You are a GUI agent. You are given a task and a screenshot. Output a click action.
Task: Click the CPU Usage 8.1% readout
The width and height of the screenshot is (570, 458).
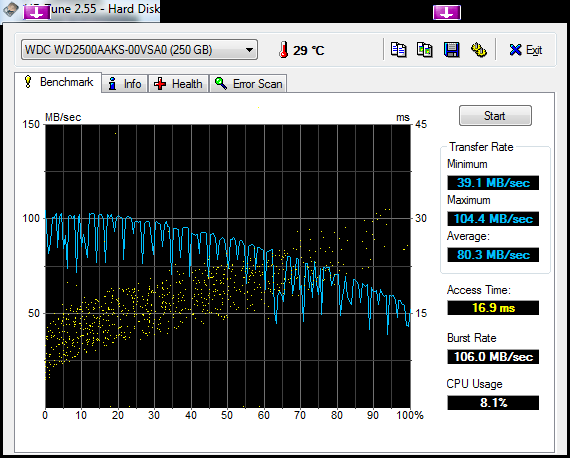point(493,403)
